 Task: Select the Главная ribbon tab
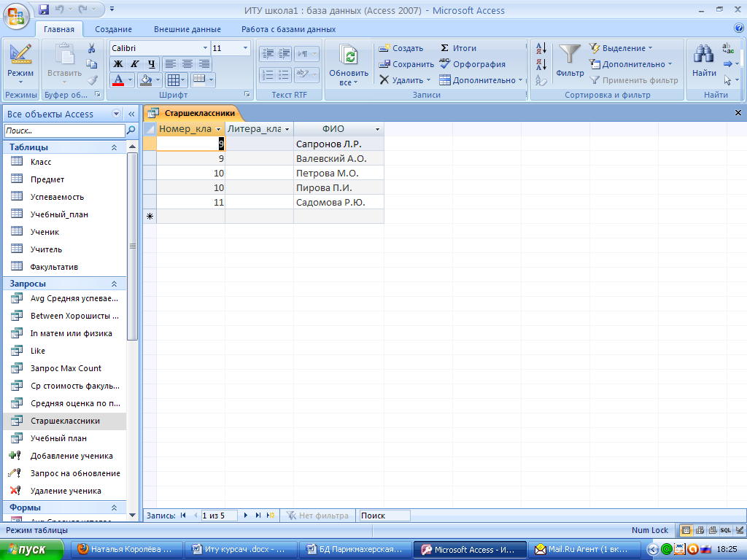click(59, 29)
